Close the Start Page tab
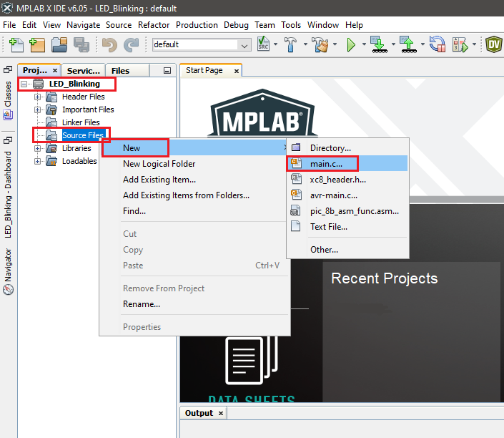The width and height of the screenshot is (504, 438). (x=237, y=71)
